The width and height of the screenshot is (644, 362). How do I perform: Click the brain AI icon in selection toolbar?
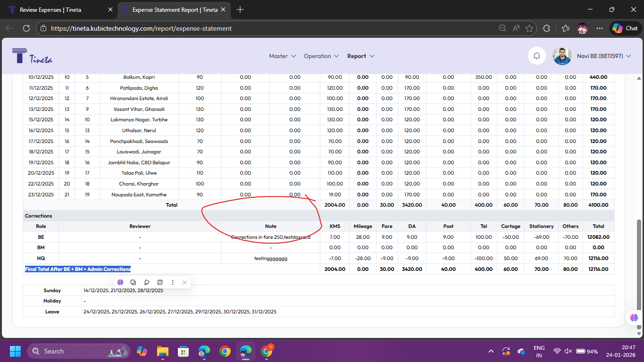click(120, 282)
